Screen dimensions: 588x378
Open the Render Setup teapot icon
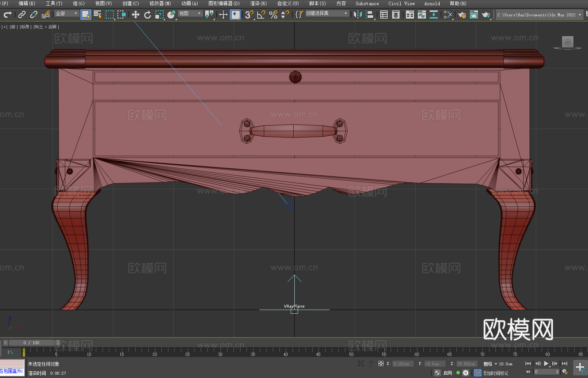point(462,14)
